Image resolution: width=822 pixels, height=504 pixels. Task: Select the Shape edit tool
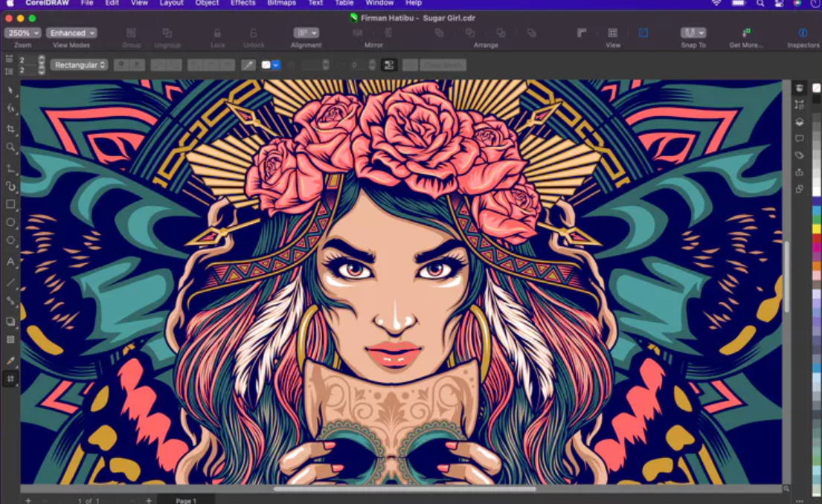click(10, 109)
